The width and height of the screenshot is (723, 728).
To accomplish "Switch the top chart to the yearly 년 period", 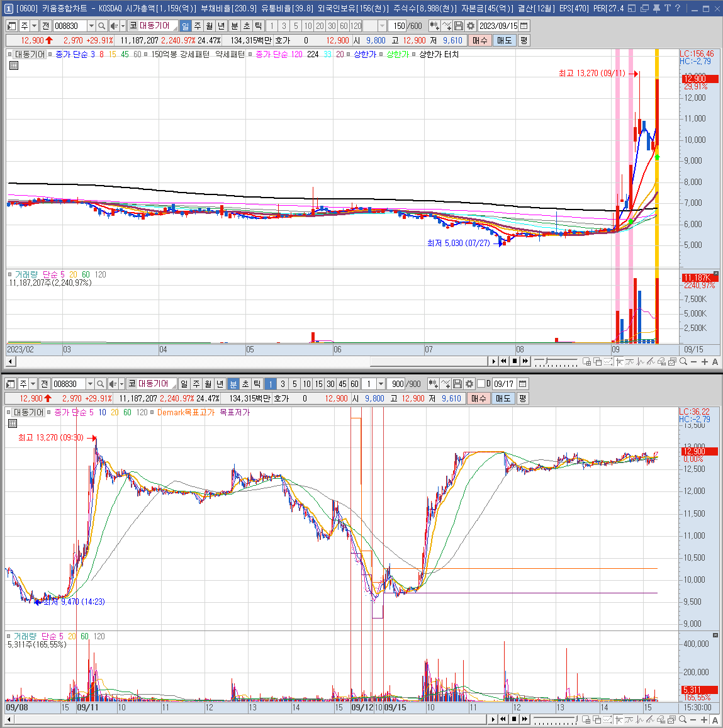I will click(x=221, y=26).
